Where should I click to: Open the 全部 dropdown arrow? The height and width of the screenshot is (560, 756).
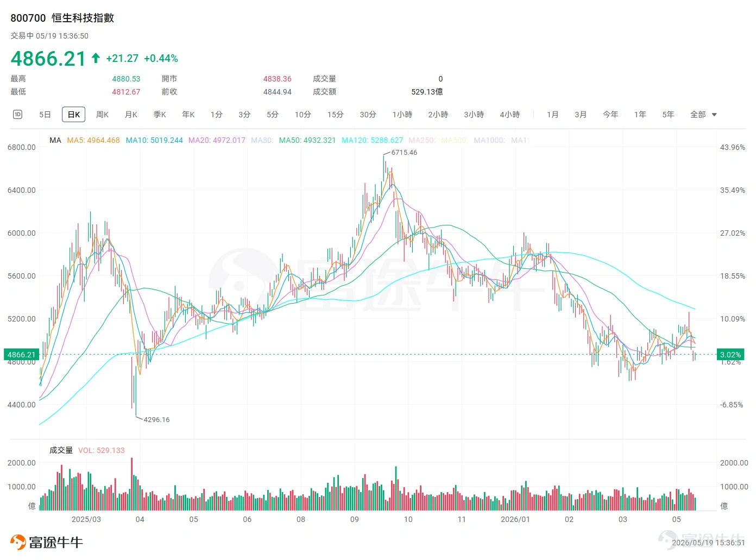(x=714, y=115)
